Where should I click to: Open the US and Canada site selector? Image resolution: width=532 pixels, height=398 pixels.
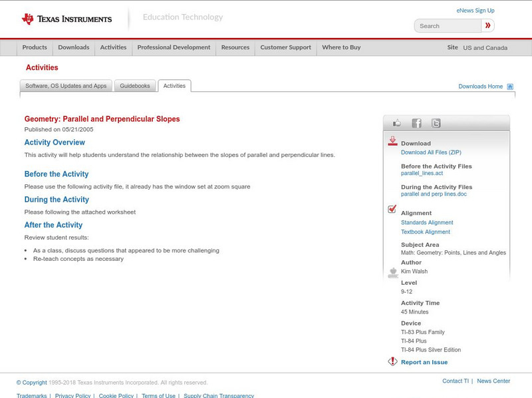pos(485,48)
